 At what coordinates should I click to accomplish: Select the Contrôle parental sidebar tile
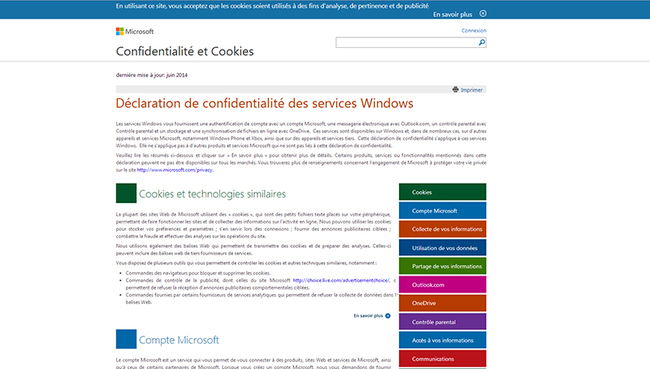click(x=442, y=322)
